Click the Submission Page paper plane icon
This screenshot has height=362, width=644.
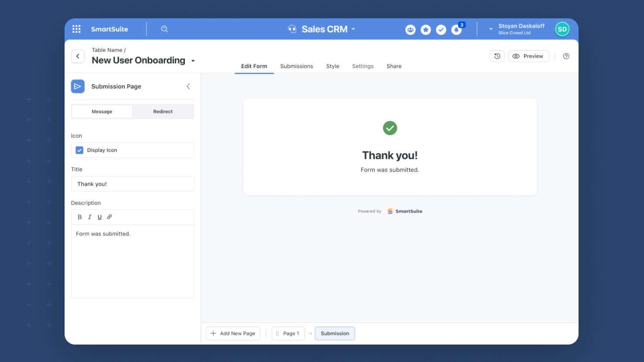click(78, 86)
